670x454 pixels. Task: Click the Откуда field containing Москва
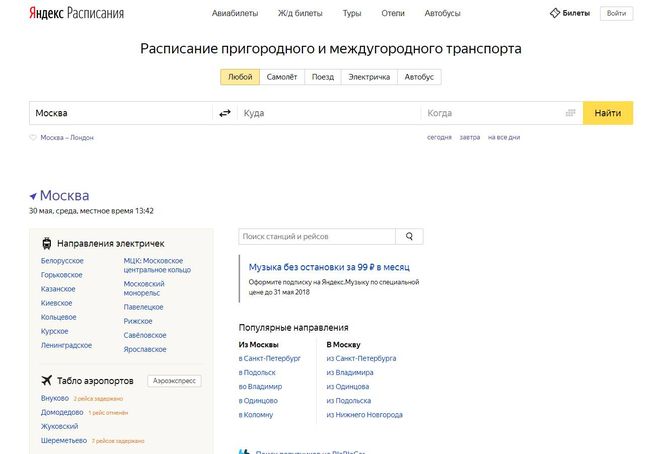click(121, 113)
